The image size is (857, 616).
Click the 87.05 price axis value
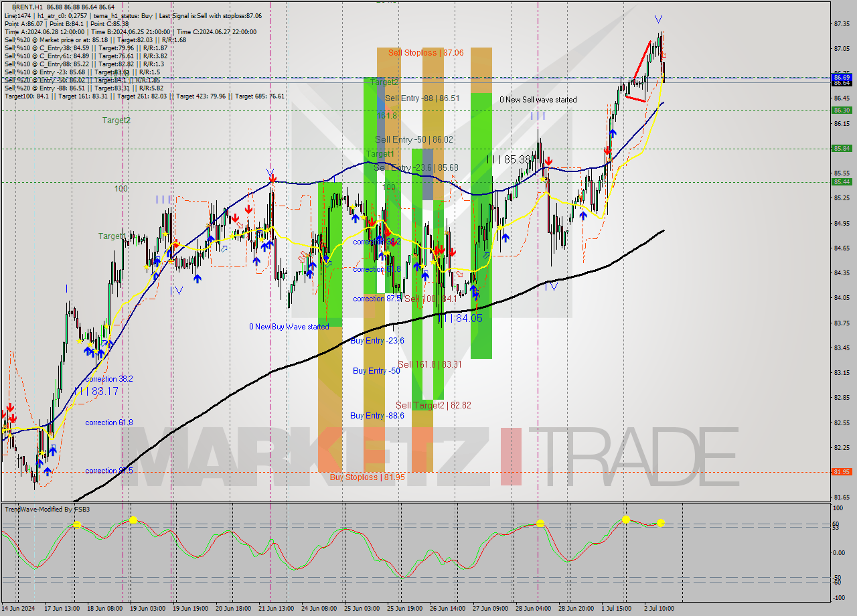842,48
